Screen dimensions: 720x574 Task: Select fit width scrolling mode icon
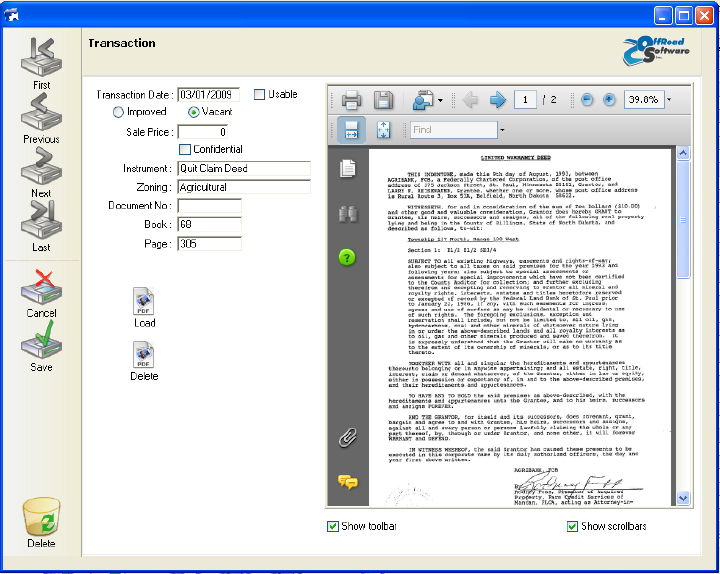coord(351,130)
